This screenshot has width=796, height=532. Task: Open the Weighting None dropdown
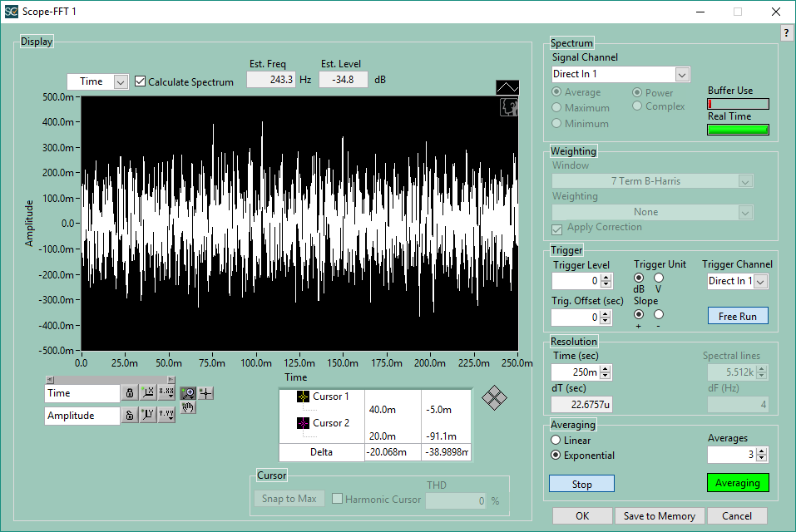(x=745, y=213)
